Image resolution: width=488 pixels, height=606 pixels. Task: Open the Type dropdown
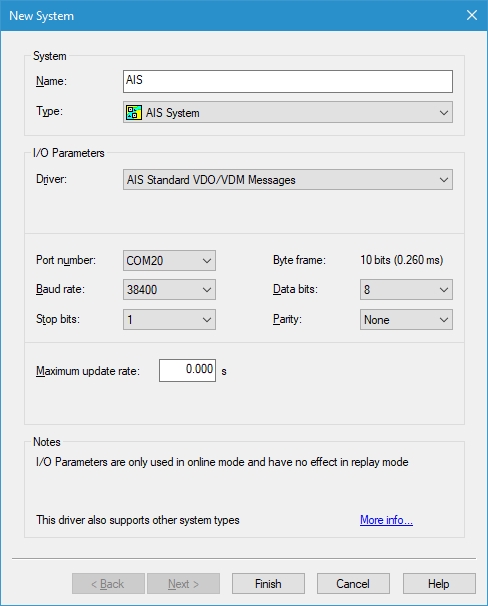tap(288, 112)
